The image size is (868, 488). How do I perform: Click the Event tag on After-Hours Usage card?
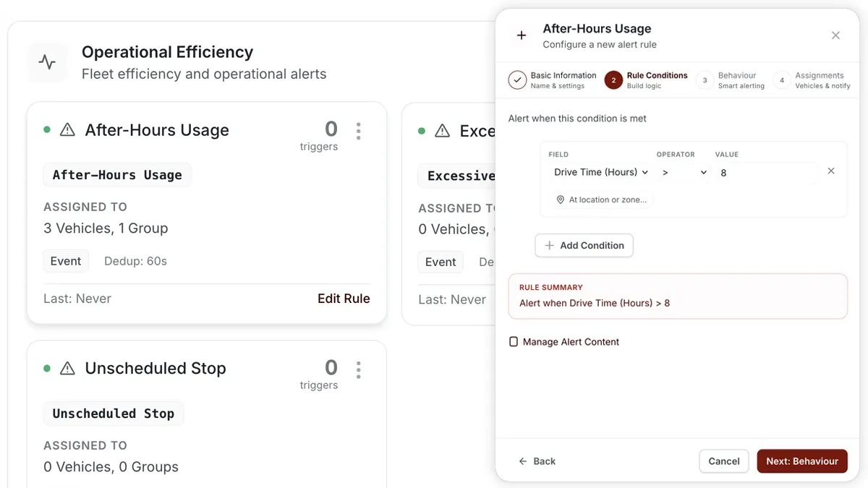pos(66,261)
